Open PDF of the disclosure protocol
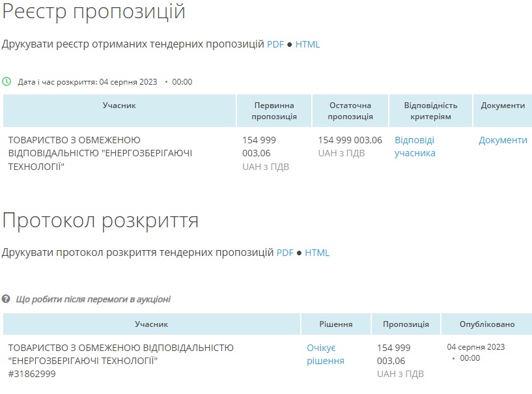This screenshot has height=394, width=532. coord(285,253)
